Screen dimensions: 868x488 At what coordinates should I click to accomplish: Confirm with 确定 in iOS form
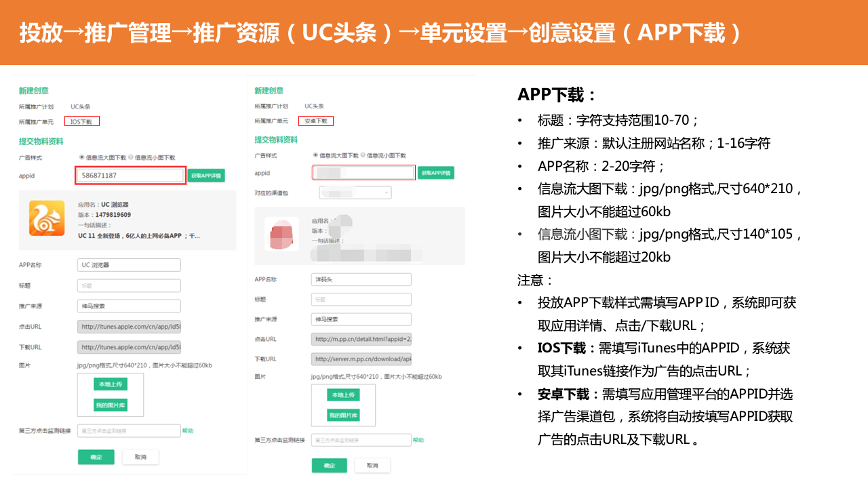96,457
